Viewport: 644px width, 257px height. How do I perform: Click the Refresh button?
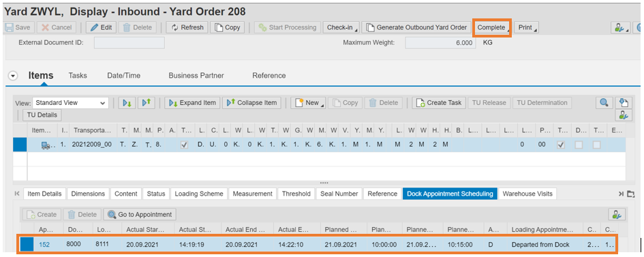click(187, 27)
